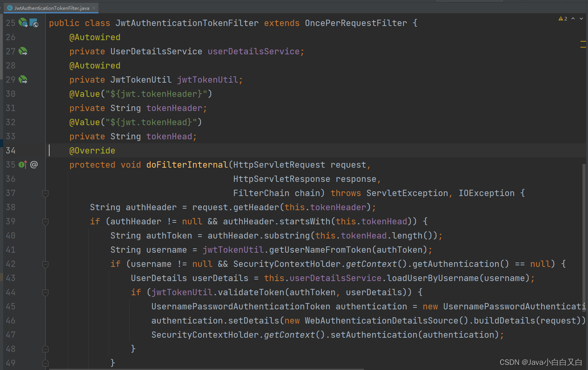Click the Autowired dependency icon beside userDetailsService

pos(23,51)
